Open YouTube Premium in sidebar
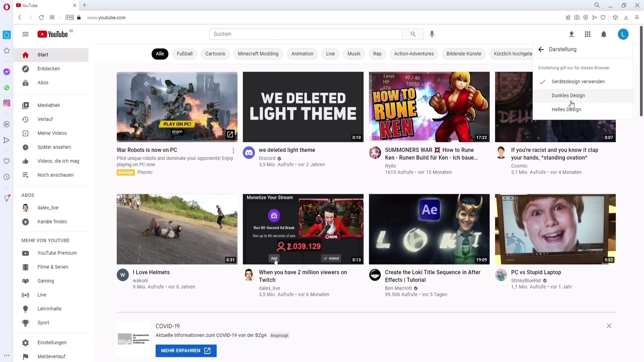 click(51, 253)
